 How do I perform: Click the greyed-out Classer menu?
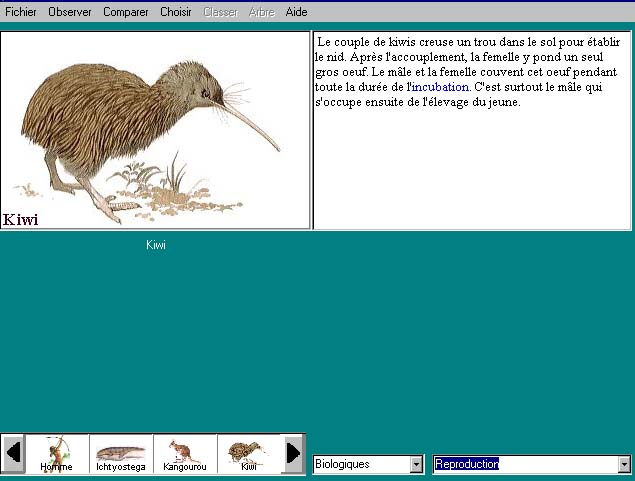click(221, 12)
